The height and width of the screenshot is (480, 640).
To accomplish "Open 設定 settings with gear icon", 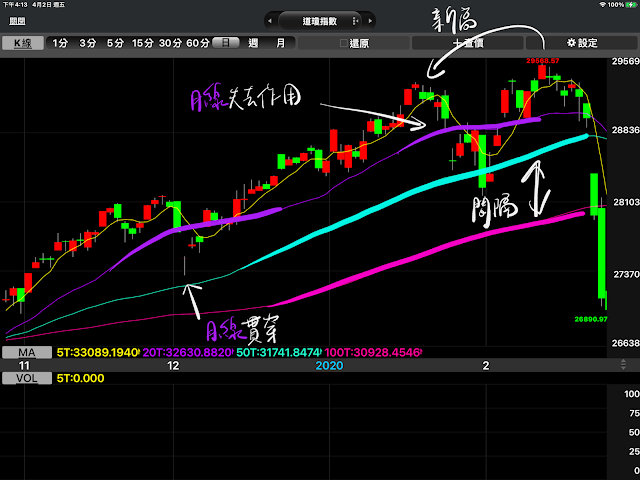I will [x=582, y=43].
